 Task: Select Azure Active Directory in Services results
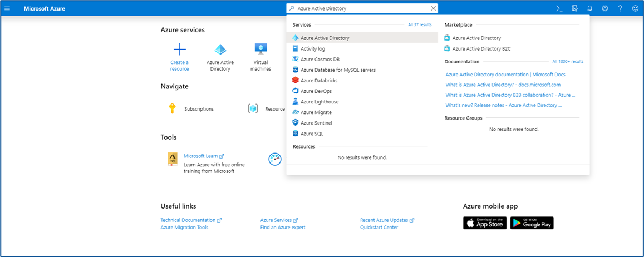click(362, 38)
